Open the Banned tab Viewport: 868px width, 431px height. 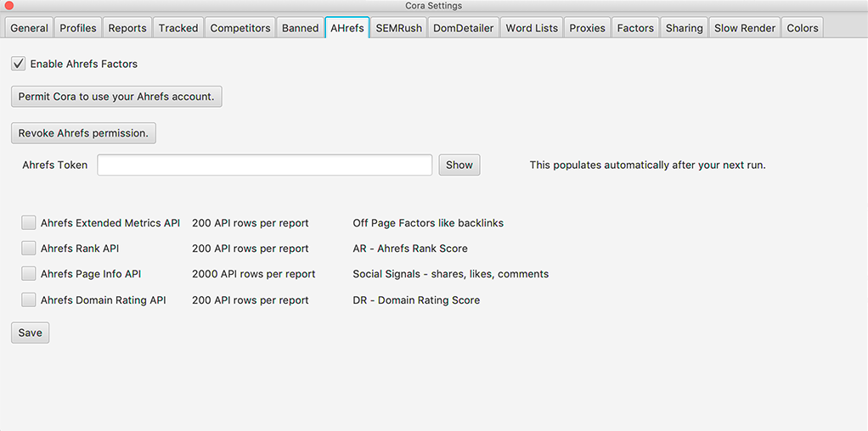300,28
